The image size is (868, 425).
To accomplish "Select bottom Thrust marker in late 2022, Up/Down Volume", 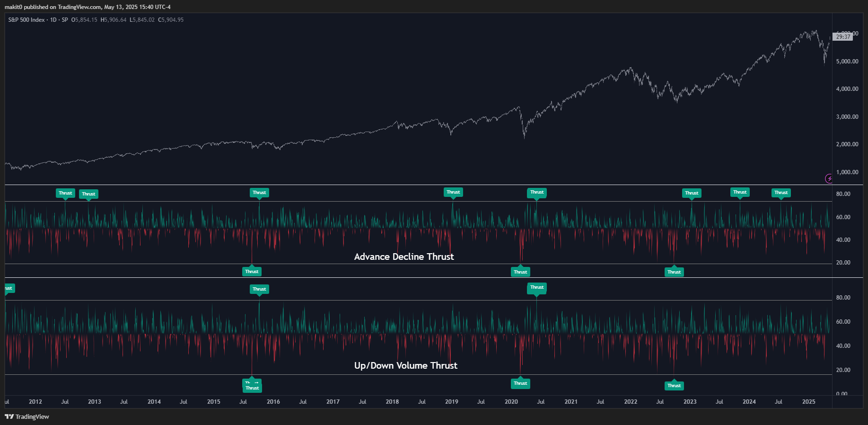I will 674,386.
